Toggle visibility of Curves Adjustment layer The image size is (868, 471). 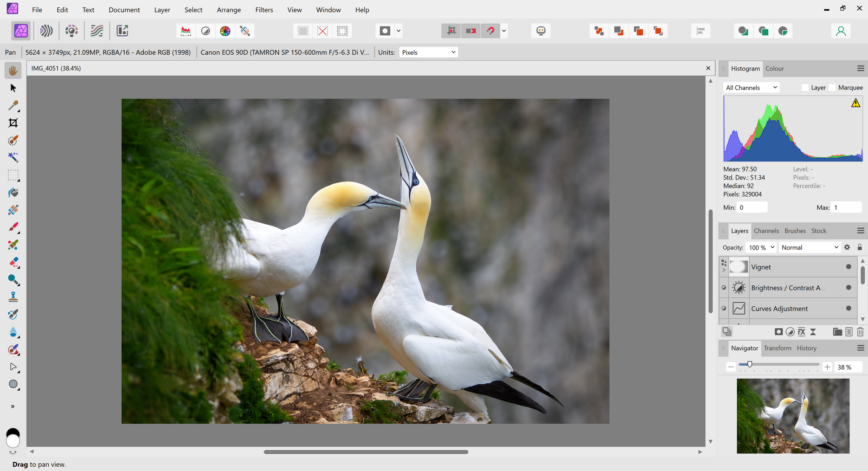point(849,308)
